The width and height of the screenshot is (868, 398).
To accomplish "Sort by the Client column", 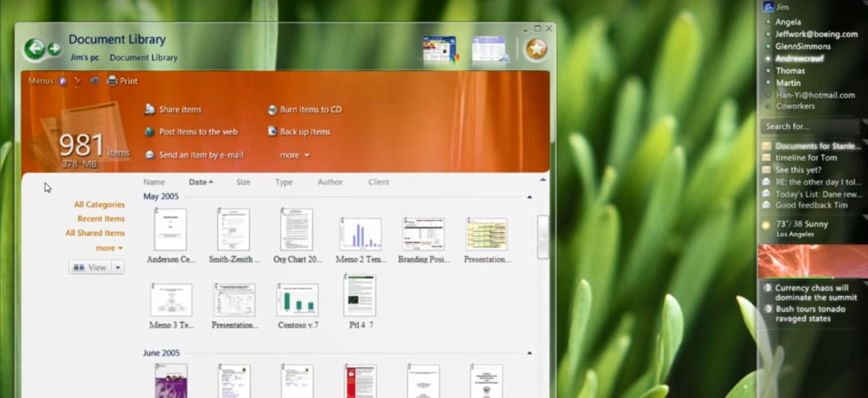I will 378,182.
